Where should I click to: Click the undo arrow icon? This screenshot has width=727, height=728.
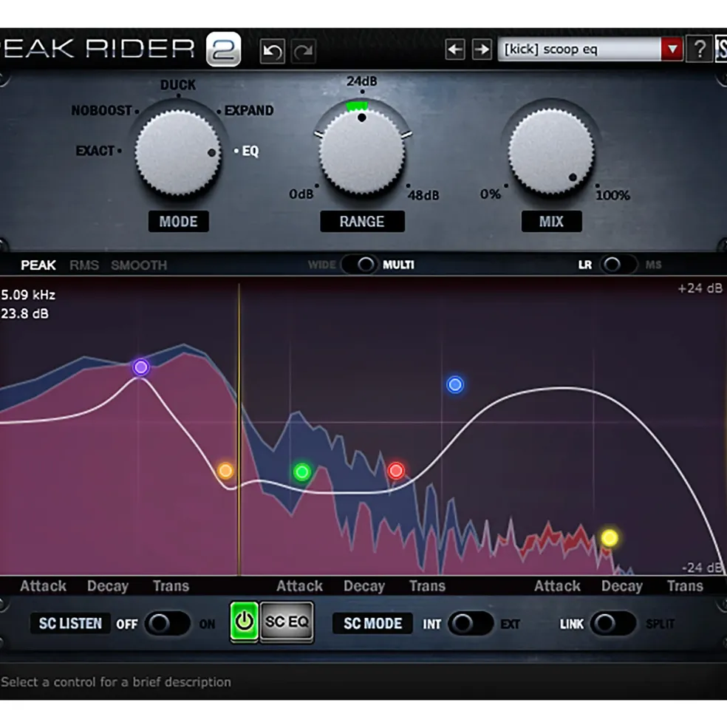point(272,50)
